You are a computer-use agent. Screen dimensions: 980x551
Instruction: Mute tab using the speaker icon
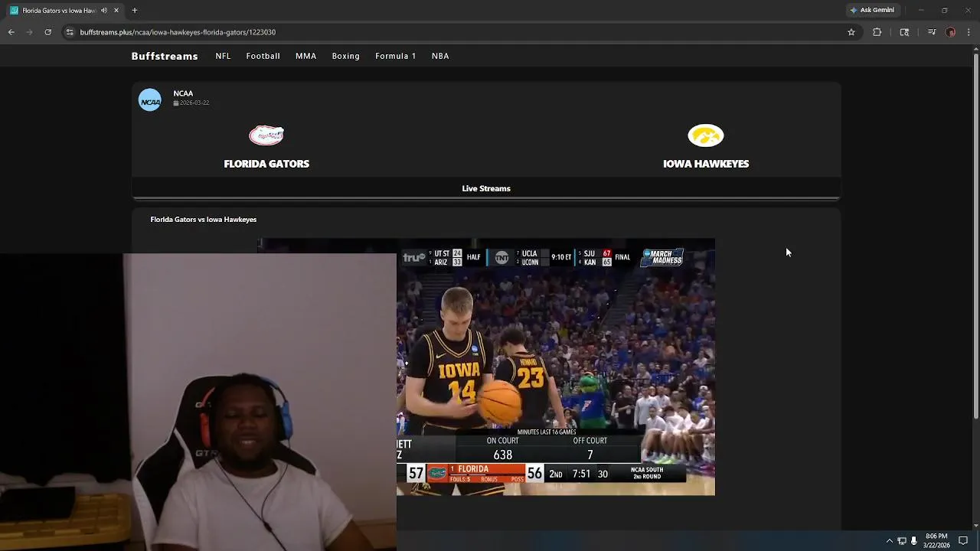[x=104, y=10]
